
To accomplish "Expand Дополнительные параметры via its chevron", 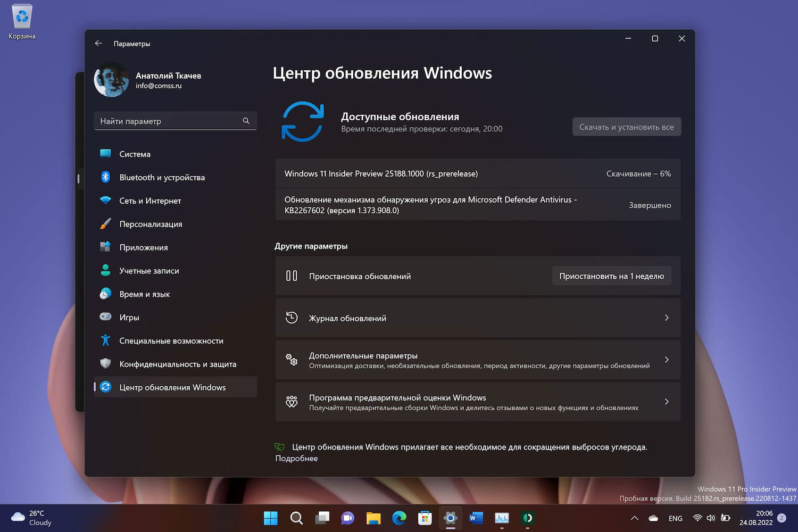I will [667, 359].
